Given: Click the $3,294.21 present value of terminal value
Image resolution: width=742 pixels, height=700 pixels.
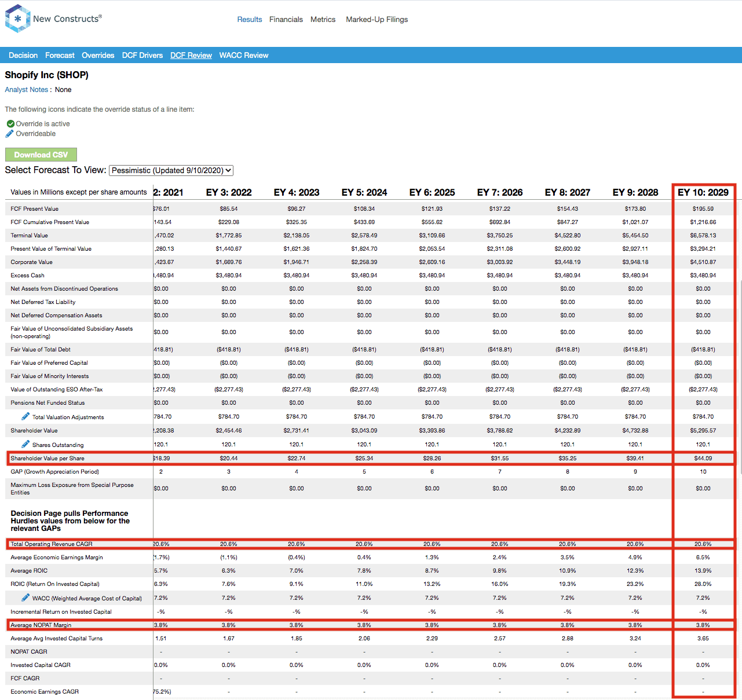Looking at the screenshot, I should click(x=703, y=249).
